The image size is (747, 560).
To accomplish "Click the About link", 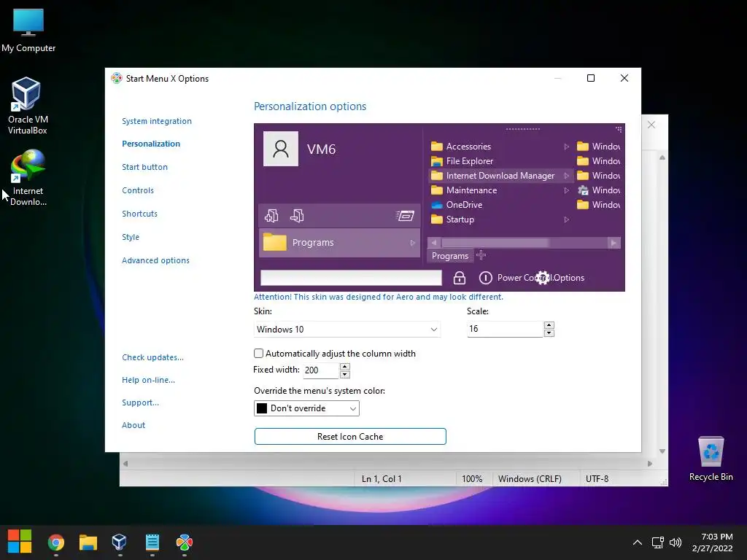I will (x=133, y=425).
